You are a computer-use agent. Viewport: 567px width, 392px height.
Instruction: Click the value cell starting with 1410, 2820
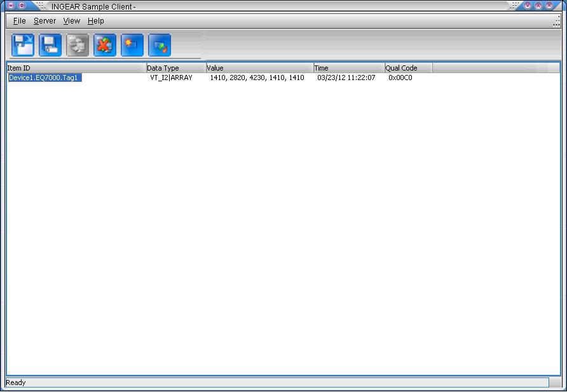(257, 78)
